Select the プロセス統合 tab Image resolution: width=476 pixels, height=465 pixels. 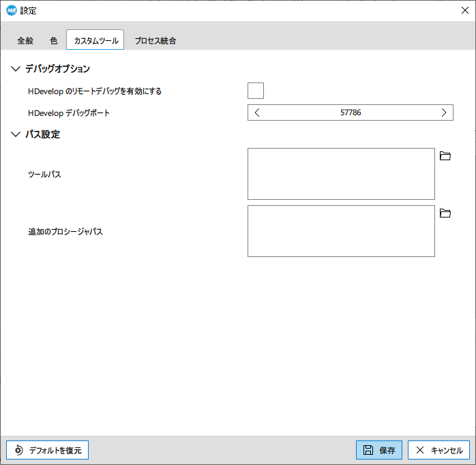[155, 41]
